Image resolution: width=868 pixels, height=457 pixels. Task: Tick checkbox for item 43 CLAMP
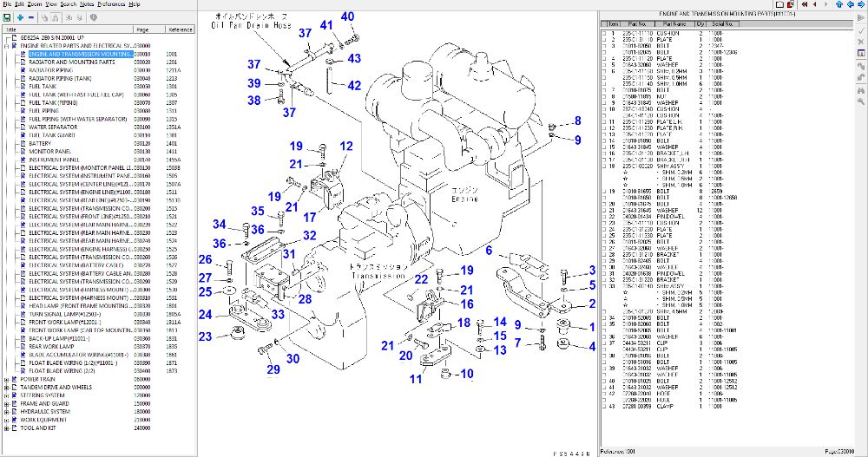(604, 406)
